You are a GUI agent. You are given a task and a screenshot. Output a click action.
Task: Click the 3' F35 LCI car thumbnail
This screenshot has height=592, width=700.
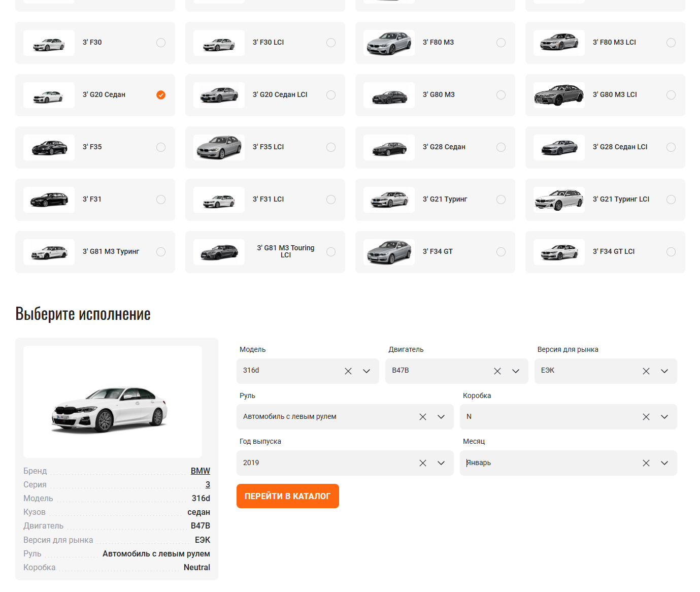pyautogui.click(x=219, y=147)
